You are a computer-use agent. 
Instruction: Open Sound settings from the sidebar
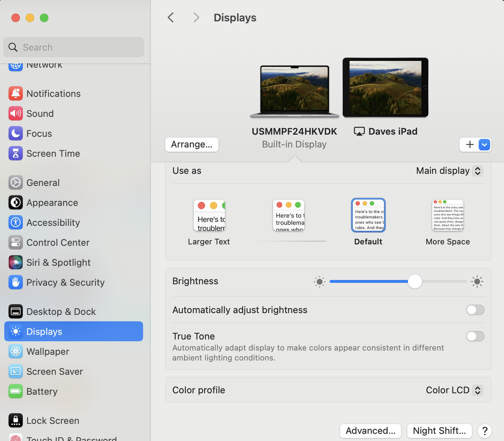click(41, 114)
